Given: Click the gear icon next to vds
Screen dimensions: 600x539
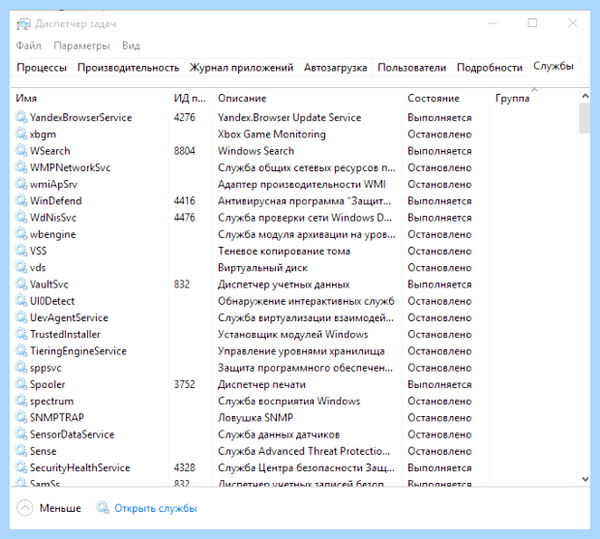Looking at the screenshot, I should coord(21,267).
